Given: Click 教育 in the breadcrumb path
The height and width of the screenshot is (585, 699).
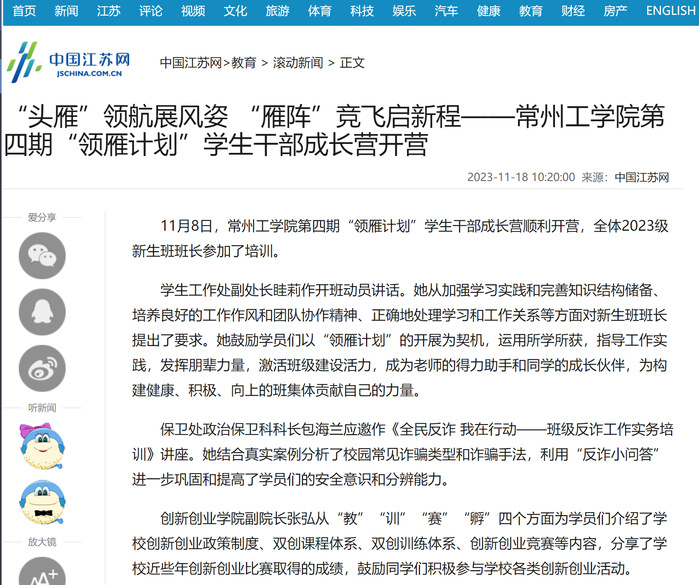Looking at the screenshot, I should [x=244, y=62].
